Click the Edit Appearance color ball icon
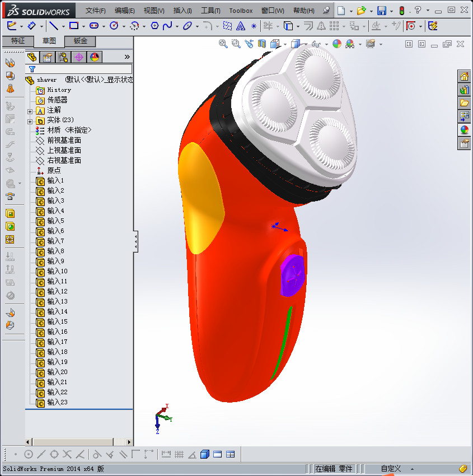The image size is (473, 476). pyautogui.click(x=337, y=44)
